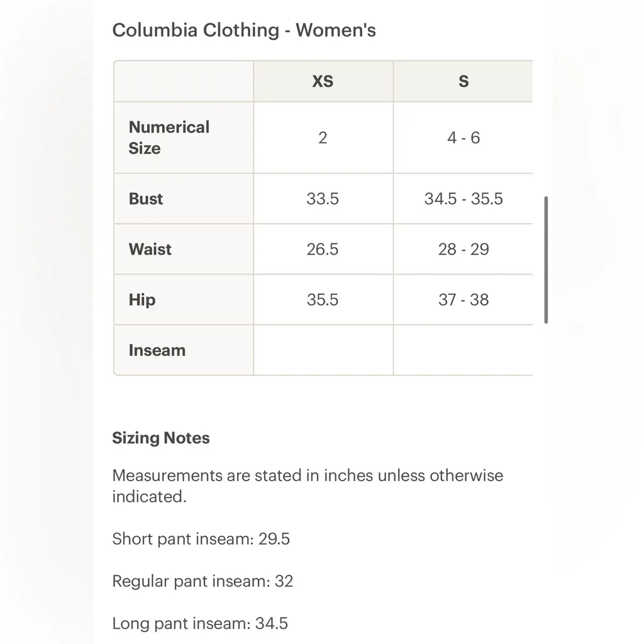Select the S bust range 34.5 - 35.5
The width and height of the screenshot is (644, 644).
[x=464, y=199]
